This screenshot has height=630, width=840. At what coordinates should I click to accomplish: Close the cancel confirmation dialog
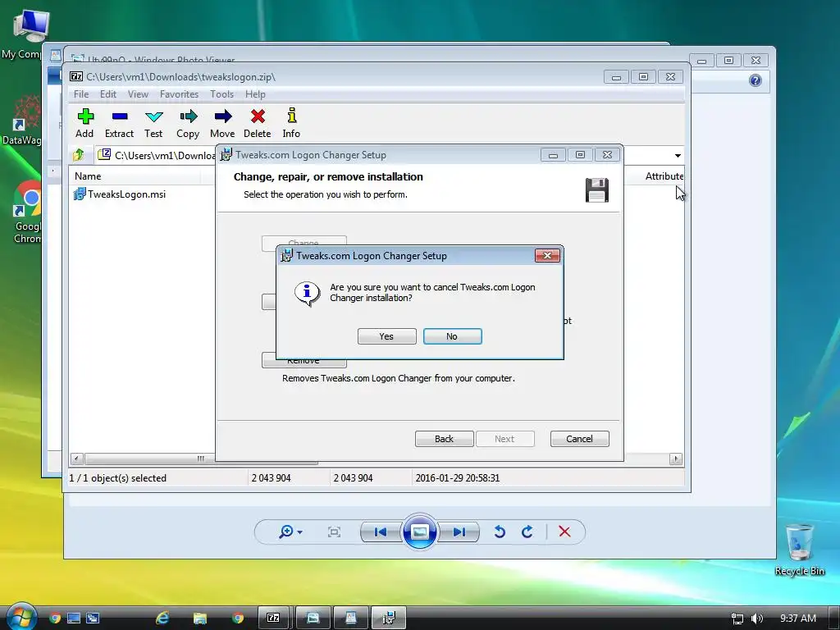pyautogui.click(x=547, y=256)
